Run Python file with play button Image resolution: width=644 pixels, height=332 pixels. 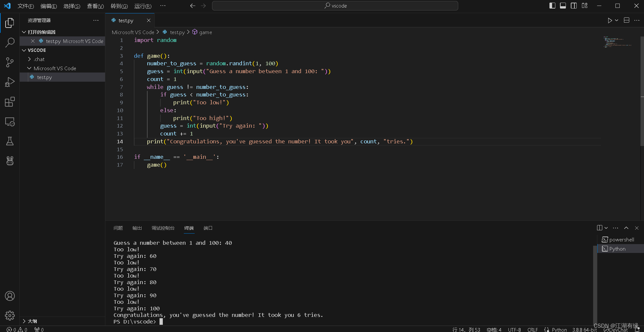(610, 20)
